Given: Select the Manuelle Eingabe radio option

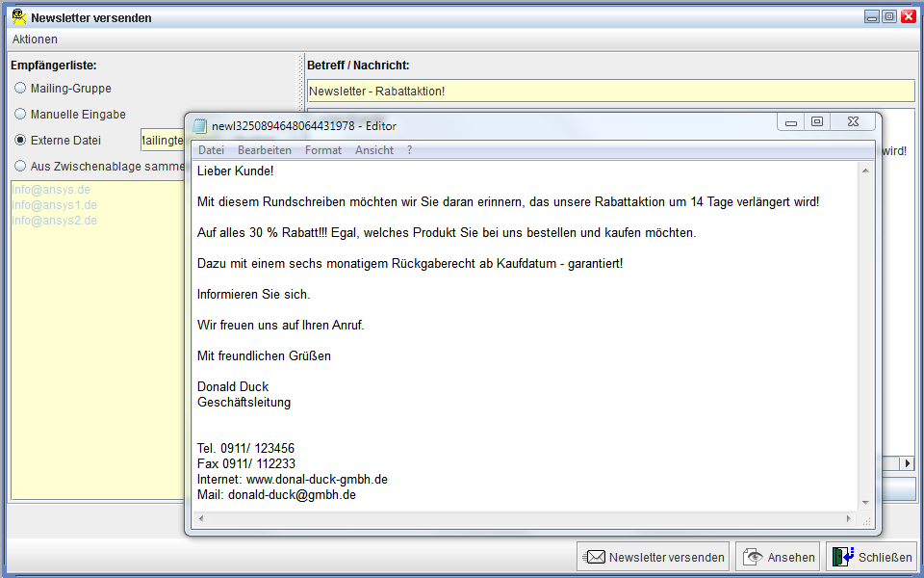Looking at the screenshot, I should [x=20, y=115].
